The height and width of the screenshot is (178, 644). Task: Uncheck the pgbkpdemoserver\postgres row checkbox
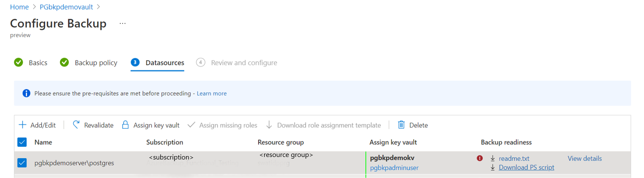(22, 163)
